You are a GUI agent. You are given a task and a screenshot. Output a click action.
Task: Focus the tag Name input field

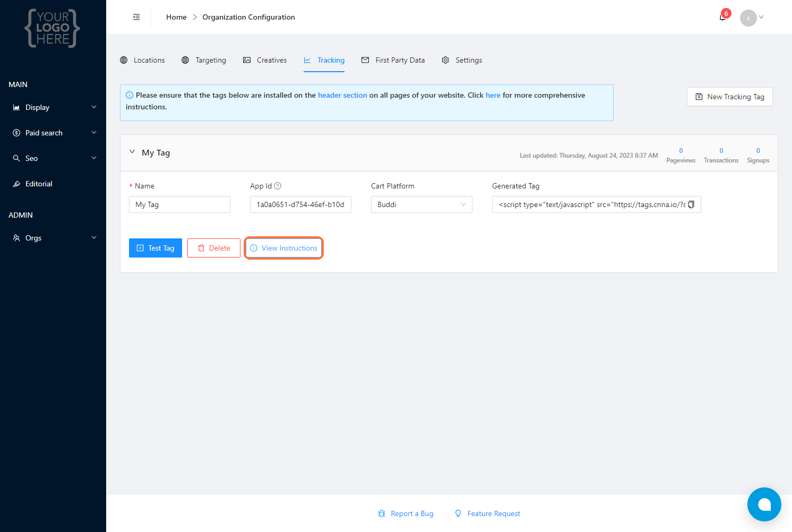179,204
